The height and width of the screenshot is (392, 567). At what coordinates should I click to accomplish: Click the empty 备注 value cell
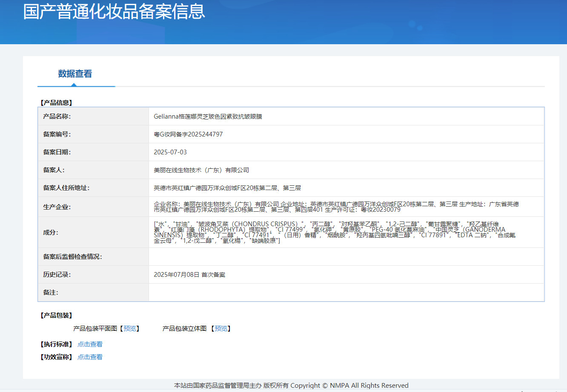tap(346, 293)
